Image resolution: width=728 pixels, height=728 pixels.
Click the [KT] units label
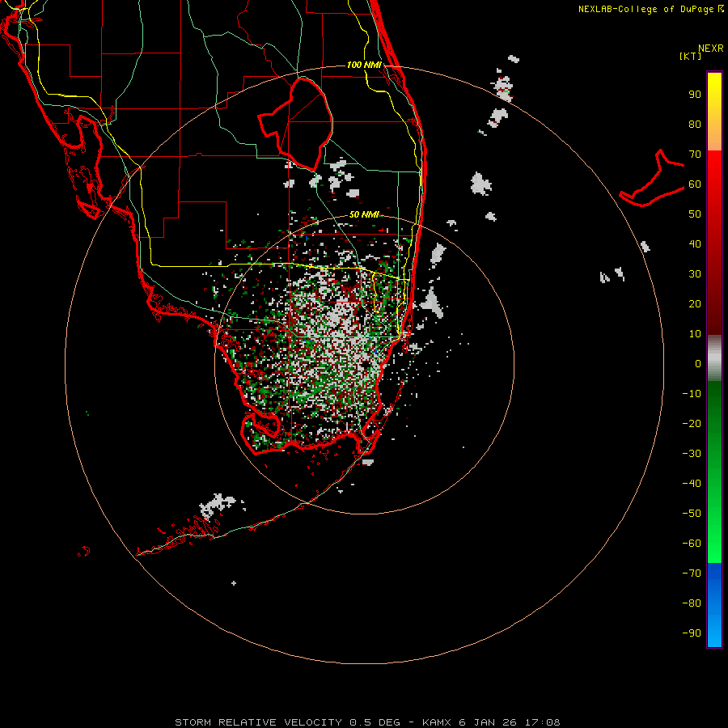[691, 56]
